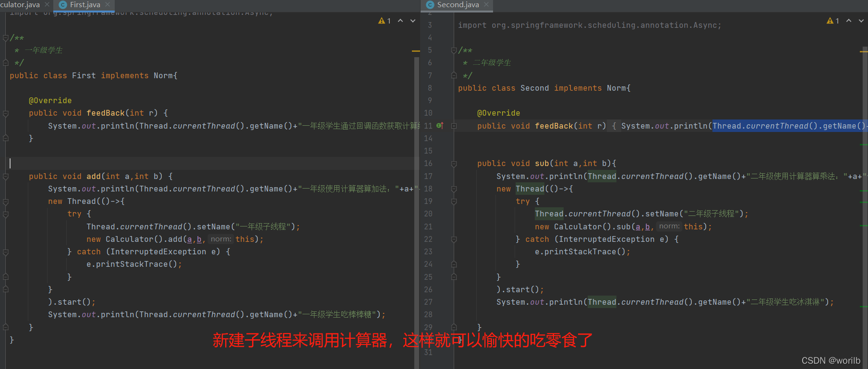Open the Calculator.java tab
The width and height of the screenshot is (868, 369).
[20, 5]
